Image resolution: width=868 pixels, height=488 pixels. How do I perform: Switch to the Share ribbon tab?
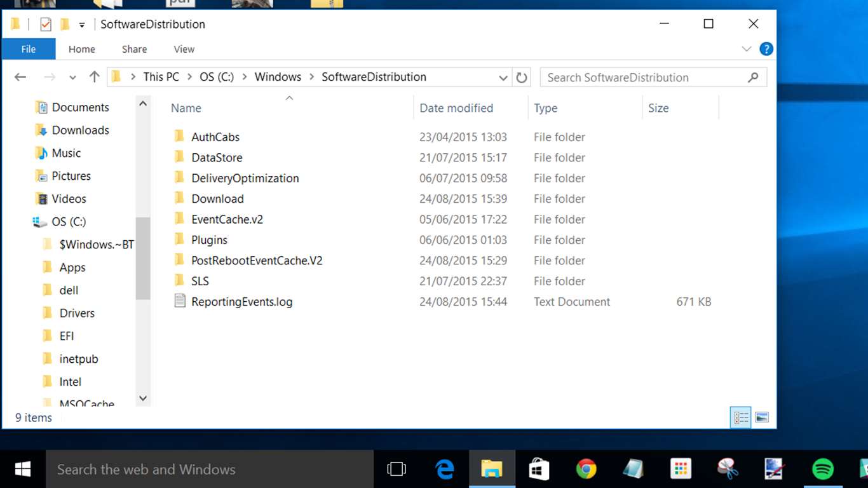click(x=134, y=49)
